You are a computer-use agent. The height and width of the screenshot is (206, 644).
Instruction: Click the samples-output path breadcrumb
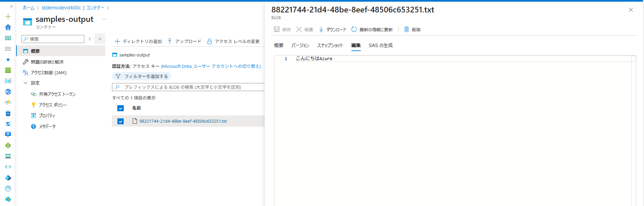tap(135, 55)
